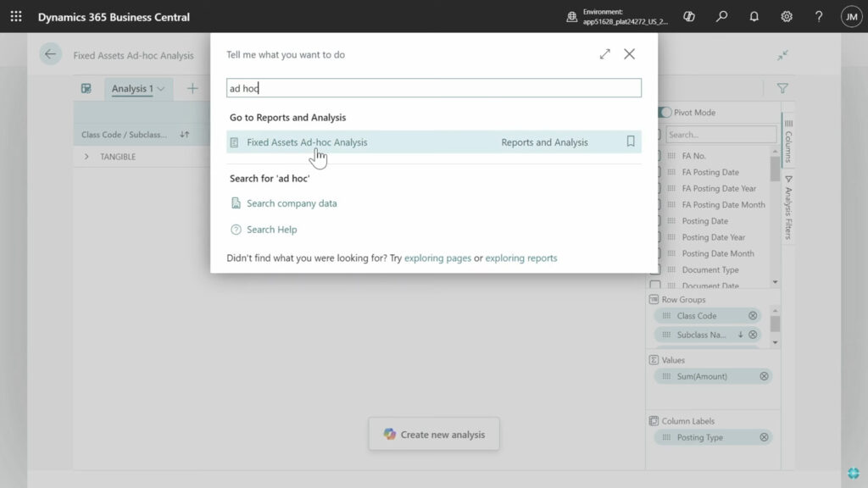Open the app launcher waffle menu
Image resolution: width=868 pixels, height=488 pixels.
(16, 17)
